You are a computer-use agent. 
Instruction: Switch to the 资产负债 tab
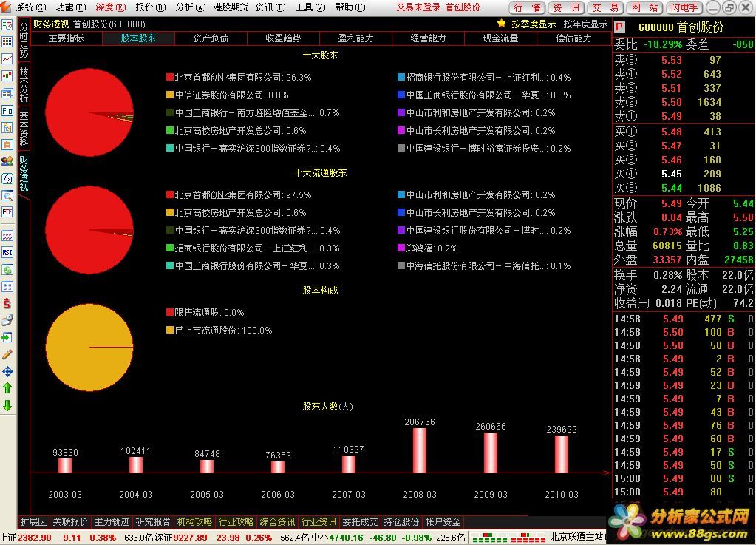pos(211,38)
